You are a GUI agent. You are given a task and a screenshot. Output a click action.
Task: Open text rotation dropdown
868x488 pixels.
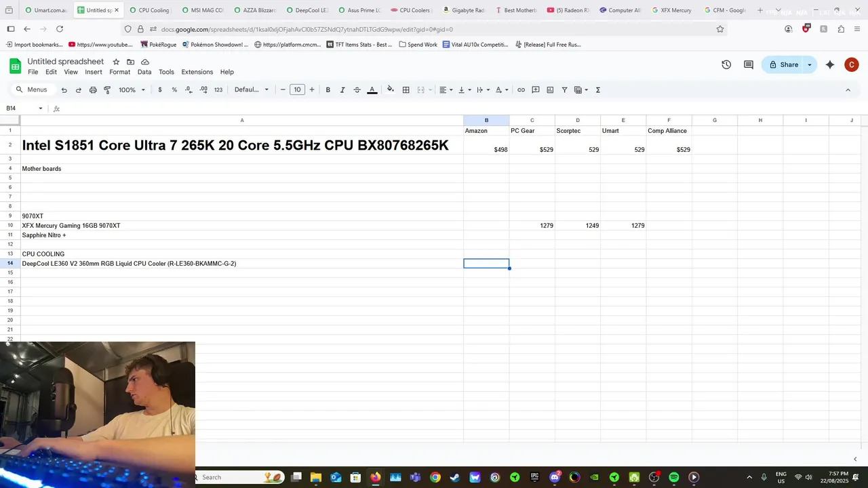click(x=502, y=90)
